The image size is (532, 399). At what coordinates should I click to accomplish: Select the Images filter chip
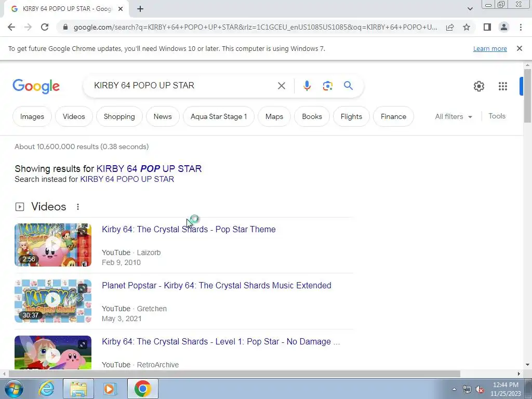[x=32, y=116]
